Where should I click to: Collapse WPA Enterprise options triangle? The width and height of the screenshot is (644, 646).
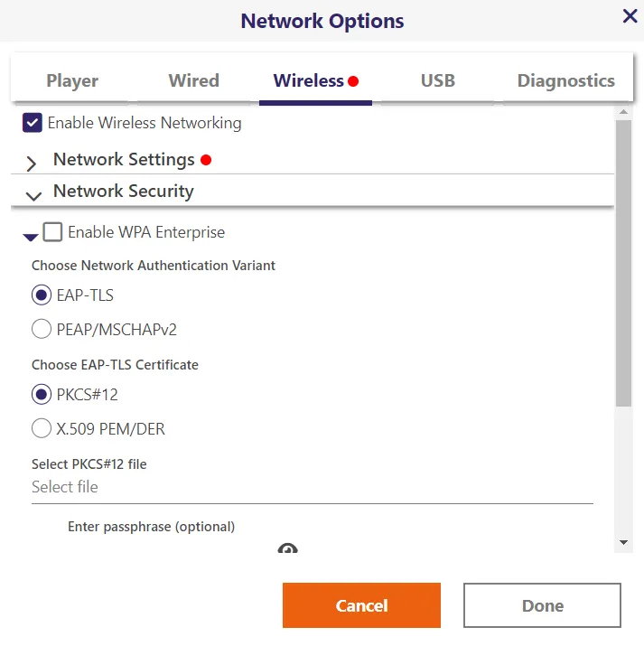pyautogui.click(x=30, y=237)
